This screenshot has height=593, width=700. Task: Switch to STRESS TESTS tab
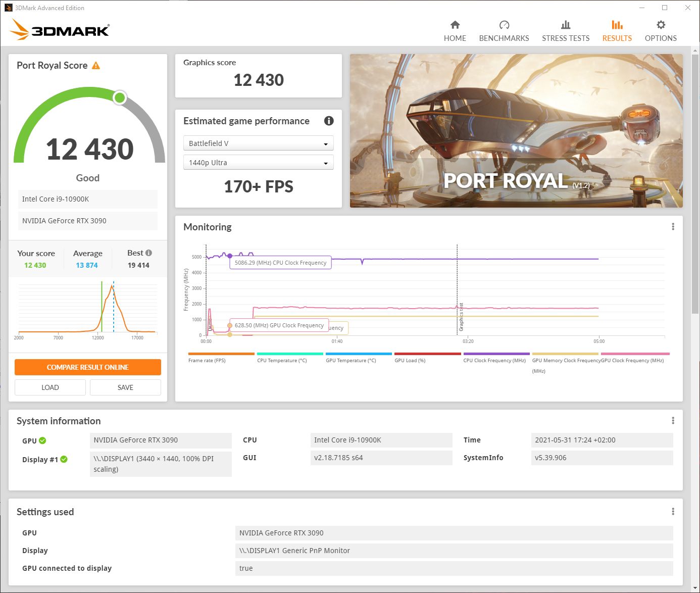click(x=566, y=31)
